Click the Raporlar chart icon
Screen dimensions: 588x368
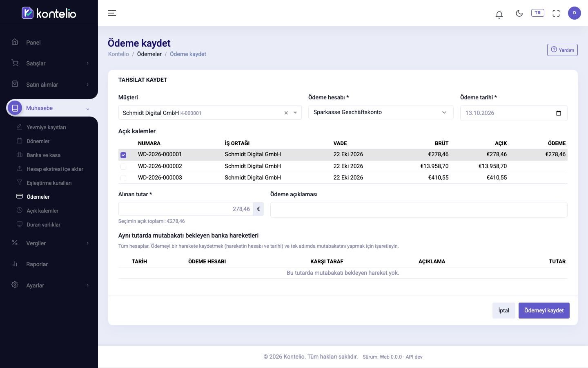(x=15, y=264)
